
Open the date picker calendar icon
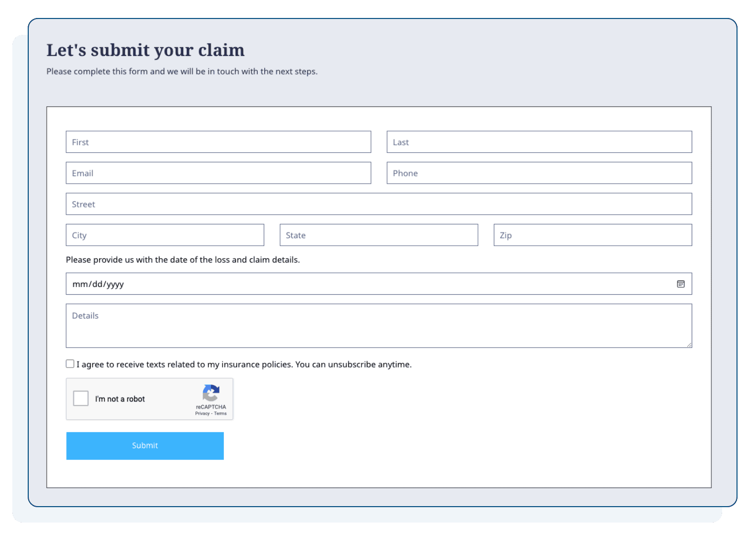(681, 284)
